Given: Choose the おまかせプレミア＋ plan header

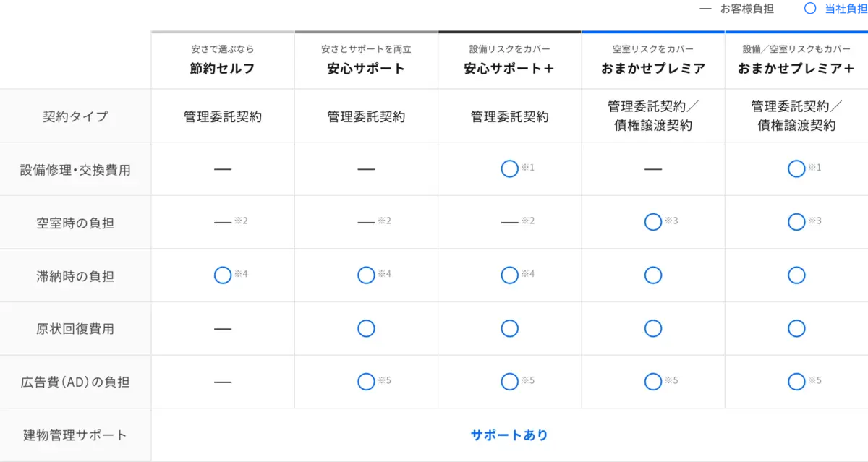Looking at the screenshot, I should (796, 69).
